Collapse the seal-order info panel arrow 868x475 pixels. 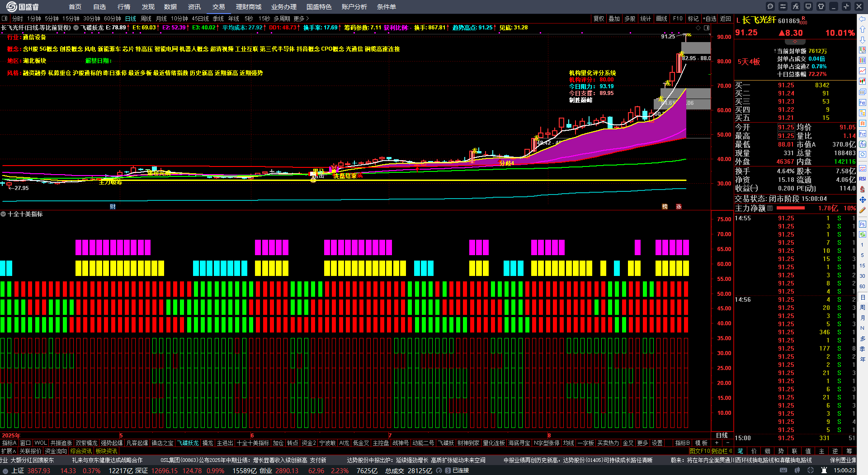click(795, 42)
